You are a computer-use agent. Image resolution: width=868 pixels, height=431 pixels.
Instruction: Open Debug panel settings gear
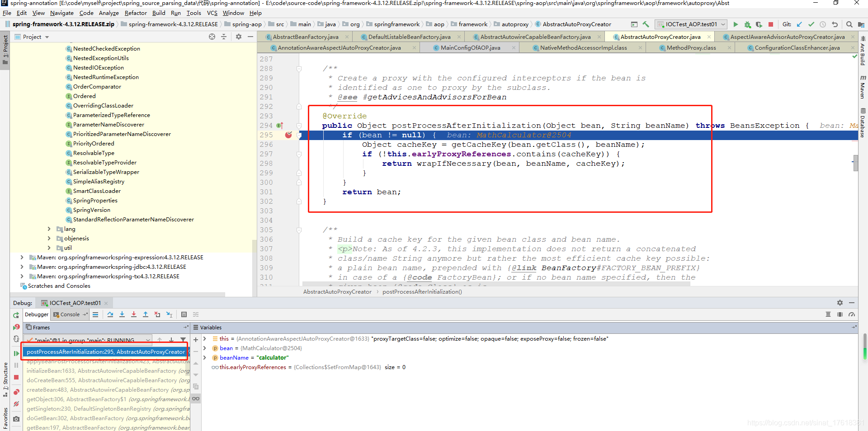coord(840,303)
